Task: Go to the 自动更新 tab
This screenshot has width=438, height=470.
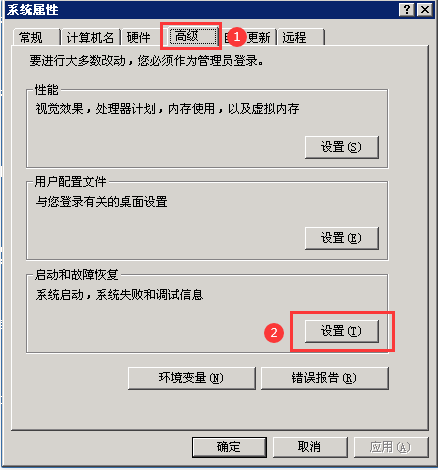Action: pyautogui.click(x=248, y=37)
